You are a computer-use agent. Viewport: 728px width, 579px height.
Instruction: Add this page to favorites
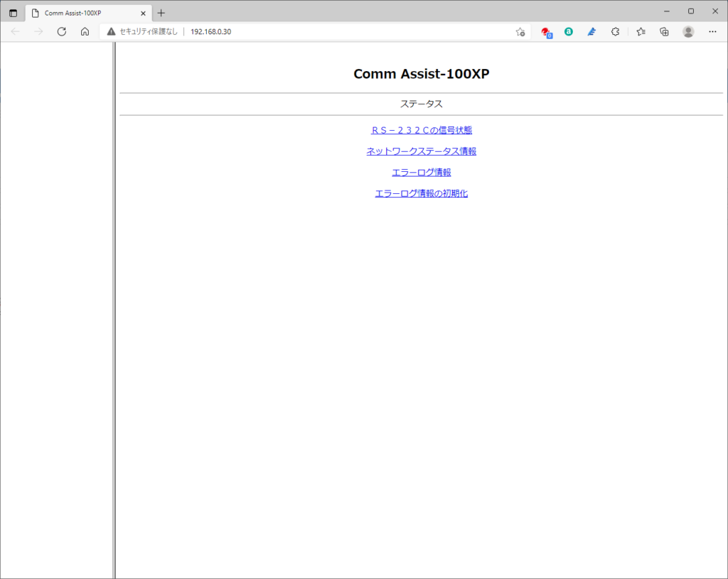coord(520,31)
